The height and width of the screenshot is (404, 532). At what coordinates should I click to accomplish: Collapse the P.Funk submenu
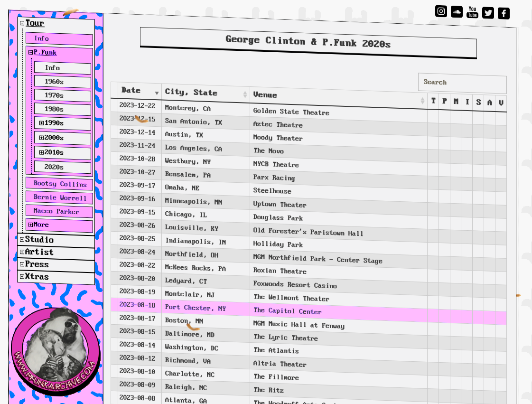point(30,52)
